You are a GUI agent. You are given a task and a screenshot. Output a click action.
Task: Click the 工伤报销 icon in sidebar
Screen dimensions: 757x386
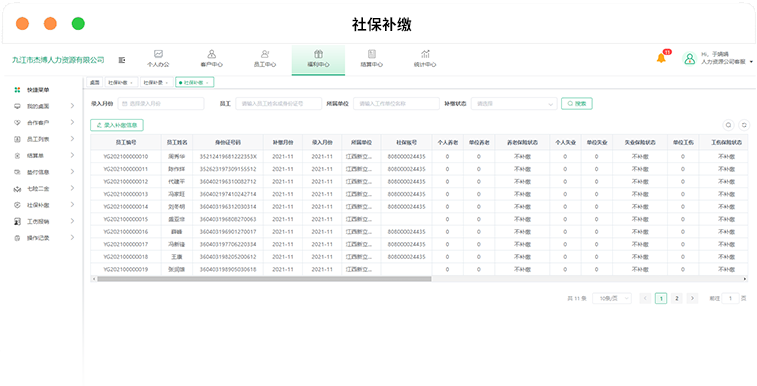pyautogui.click(x=17, y=221)
